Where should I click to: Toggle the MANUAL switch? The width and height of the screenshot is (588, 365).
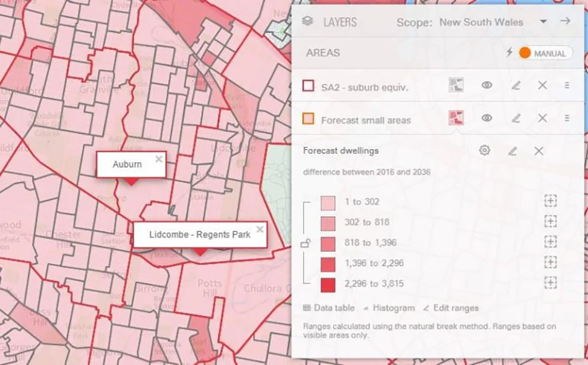pyautogui.click(x=546, y=53)
